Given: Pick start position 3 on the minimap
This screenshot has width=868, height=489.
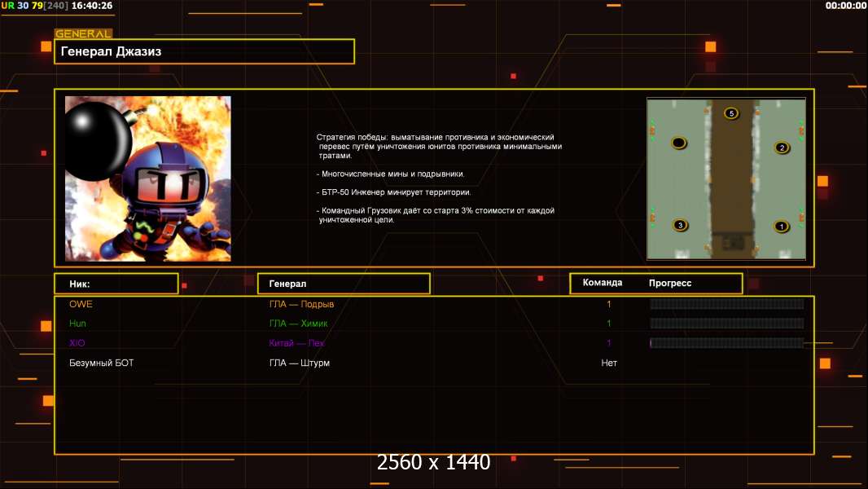Looking at the screenshot, I should [x=680, y=226].
